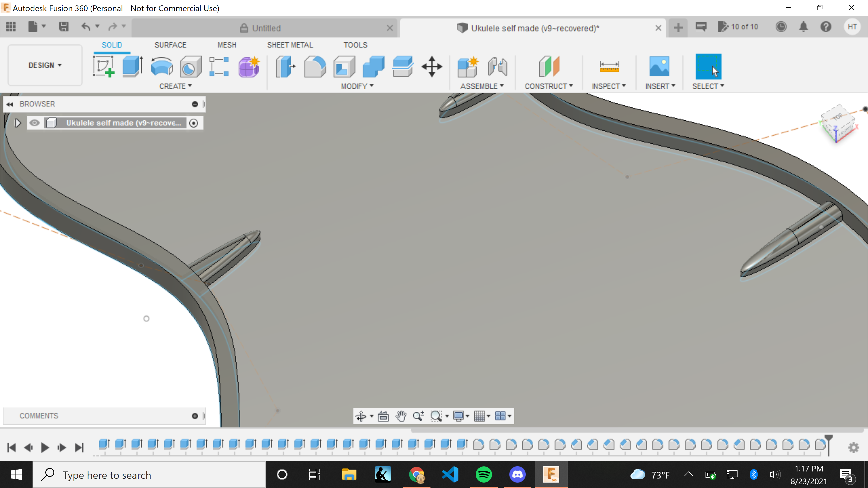Select the Create Sketch tool
Image resolution: width=868 pixels, height=488 pixels.
click(103, 66)
